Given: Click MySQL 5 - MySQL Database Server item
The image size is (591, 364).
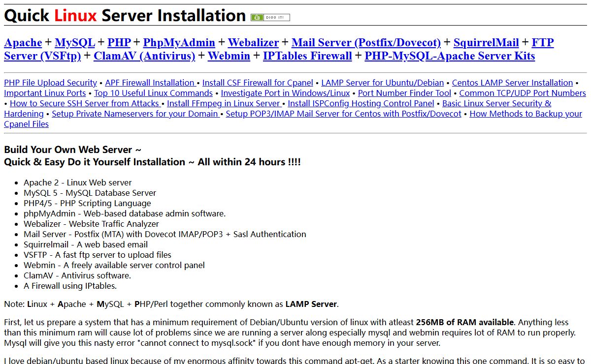Looking at the screenshot, I should [90, 193].
